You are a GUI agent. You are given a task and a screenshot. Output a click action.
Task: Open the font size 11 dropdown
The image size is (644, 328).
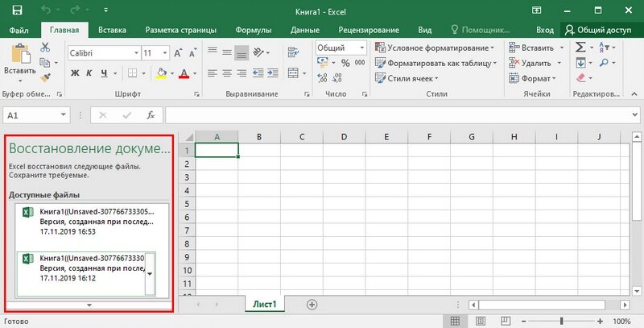(165, 53)
